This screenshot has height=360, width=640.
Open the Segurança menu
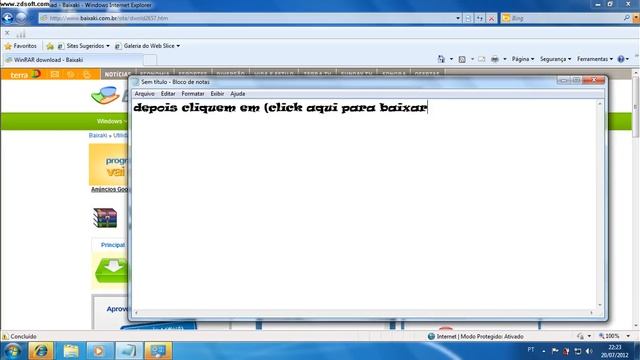tap(555, 59)
